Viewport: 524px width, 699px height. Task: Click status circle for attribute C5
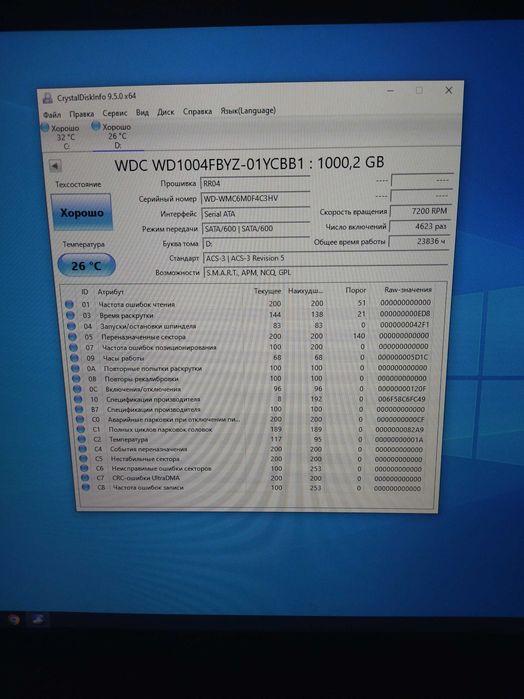pos(84,459)
